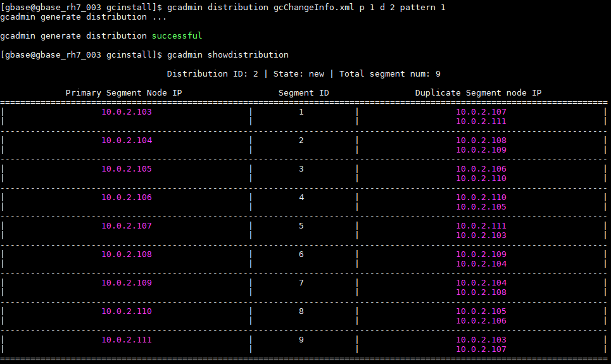Screen dimensions: 611x364
Task: Click Segment ID value 4
Action: coord(301,198)
